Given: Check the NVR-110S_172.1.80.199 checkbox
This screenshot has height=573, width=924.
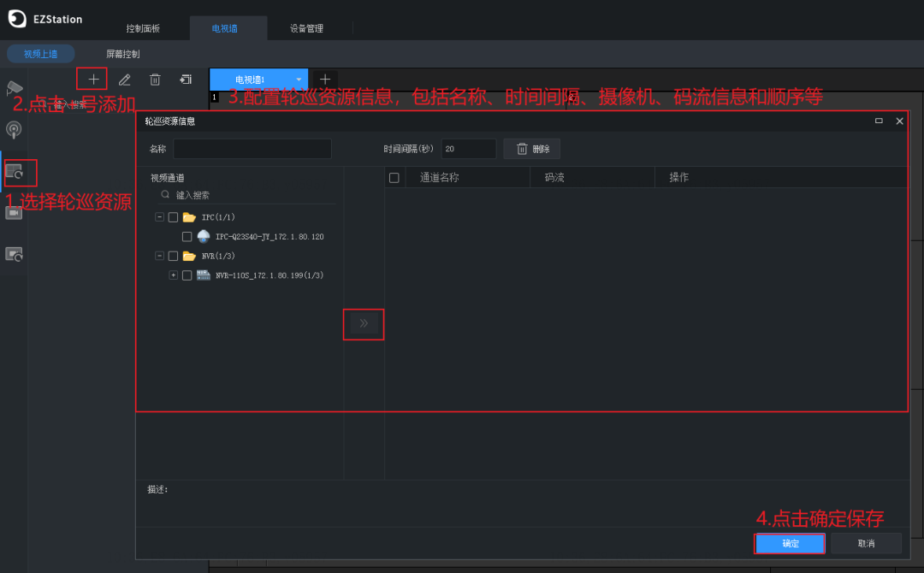Looking at the screenshot, I should [187, 275].
